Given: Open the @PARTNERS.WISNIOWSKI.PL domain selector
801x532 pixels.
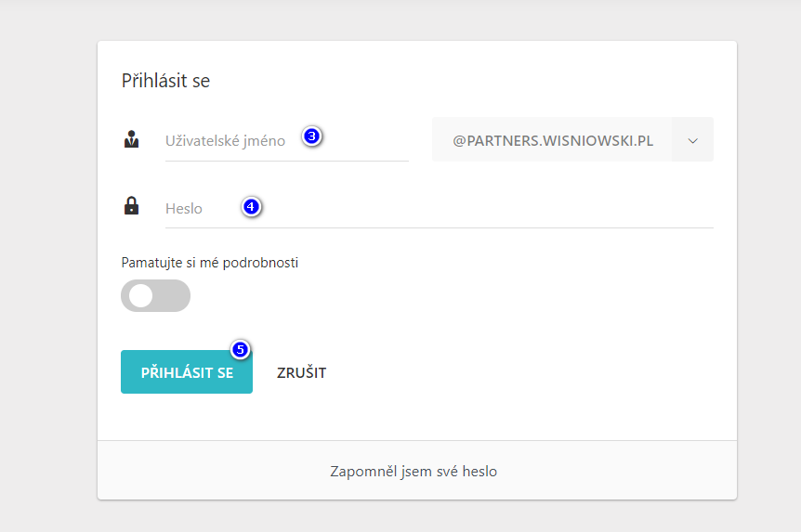Looking at the screenshot, I should (x=552, y=140).
